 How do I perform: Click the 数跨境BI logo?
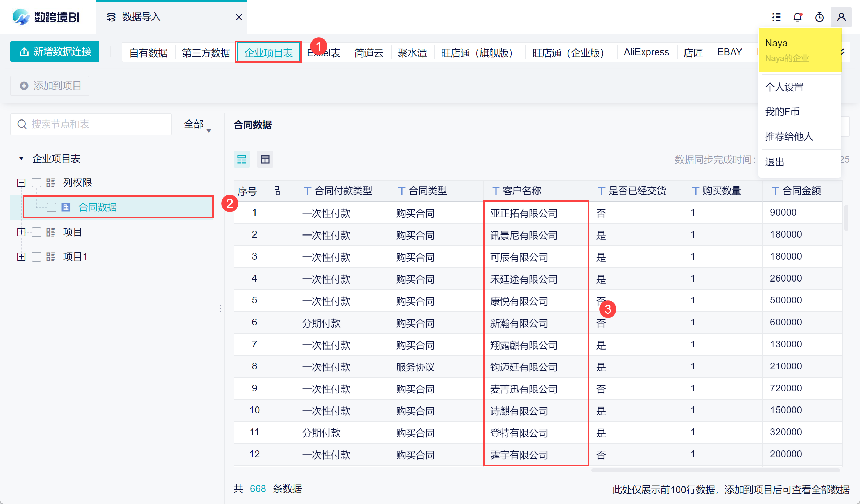click(46, 17)
